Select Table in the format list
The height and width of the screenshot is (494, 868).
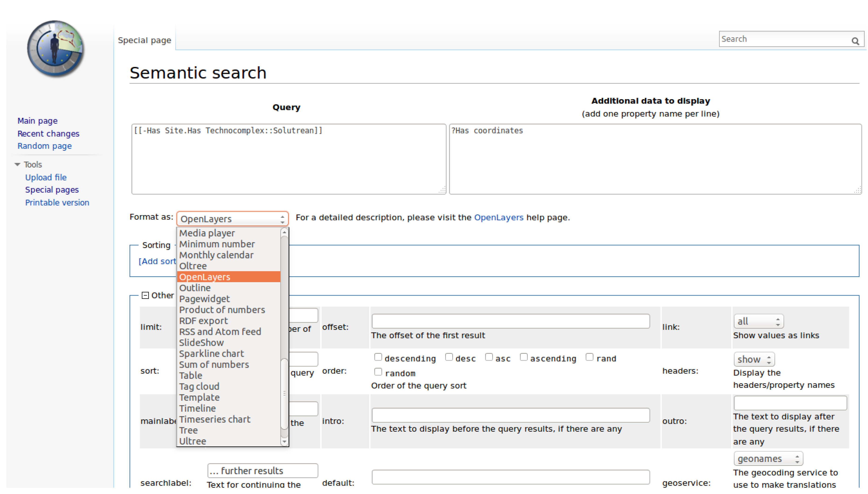tap(191, 375)
